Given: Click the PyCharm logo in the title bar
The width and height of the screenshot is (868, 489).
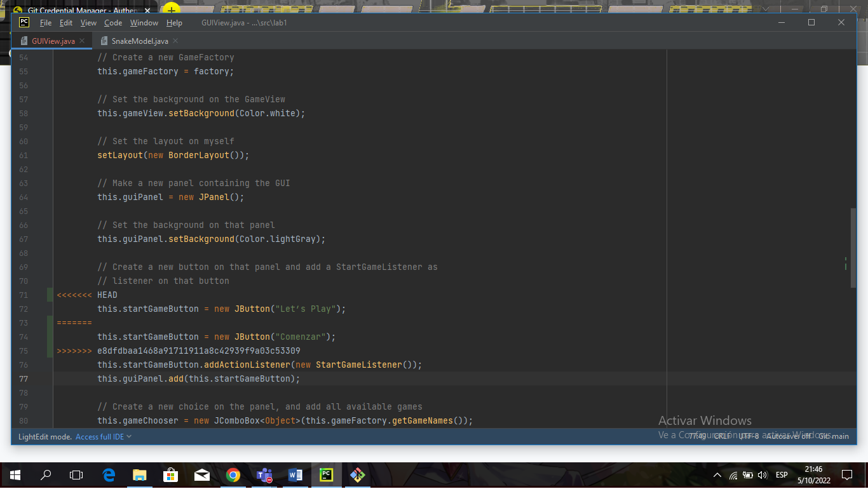Looking at the screenshot, I should (x=23, y=22).
